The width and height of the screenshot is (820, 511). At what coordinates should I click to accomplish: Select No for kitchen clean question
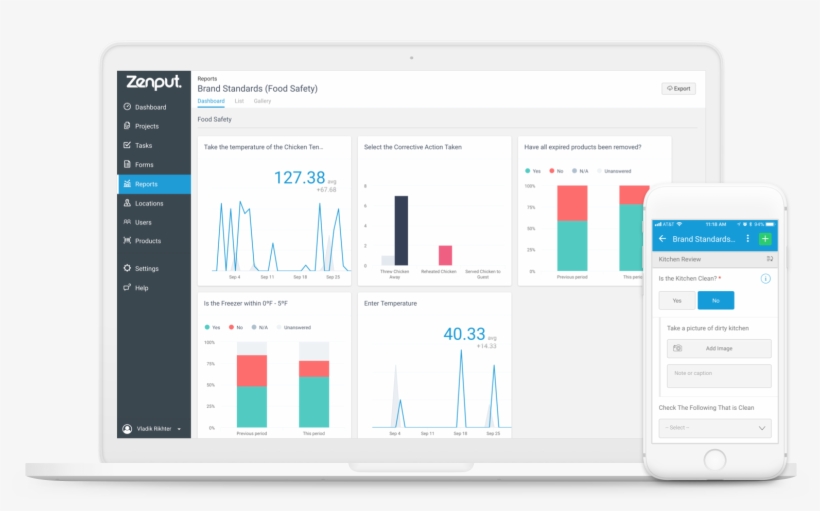715,300
